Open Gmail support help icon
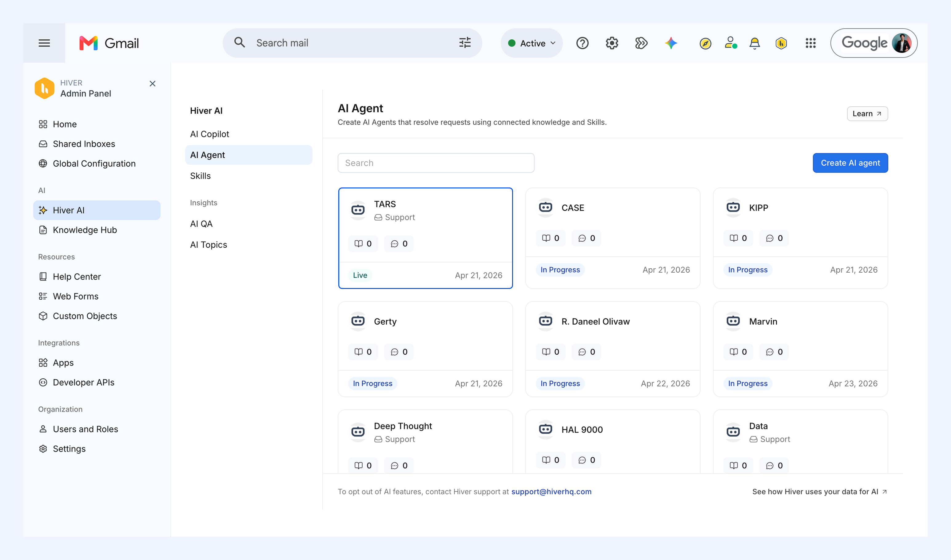This screenshot has height=560, width=951. [582, 43]
